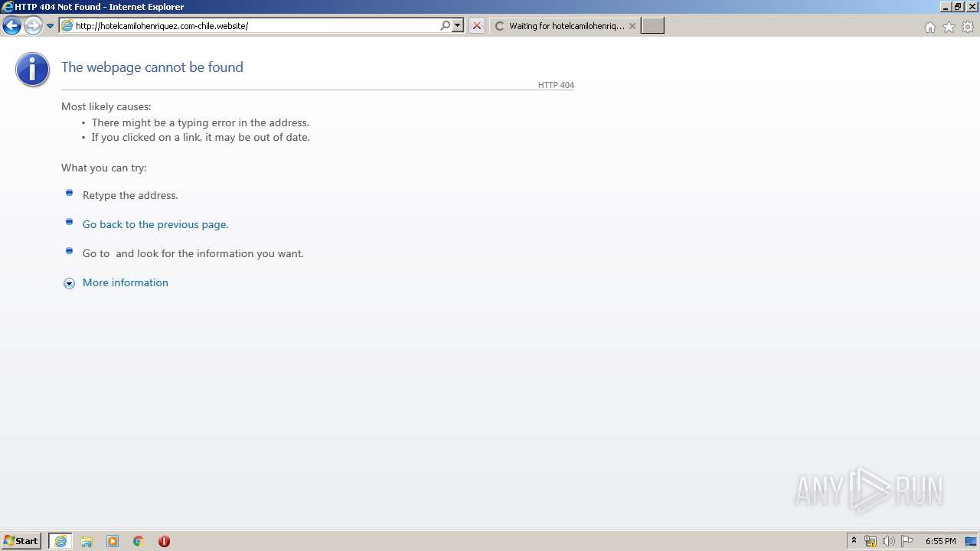The width and height of the screenshot is (980, 551).
Task: Click the 'The webpage cannot be found' heading
Action: 152,67
